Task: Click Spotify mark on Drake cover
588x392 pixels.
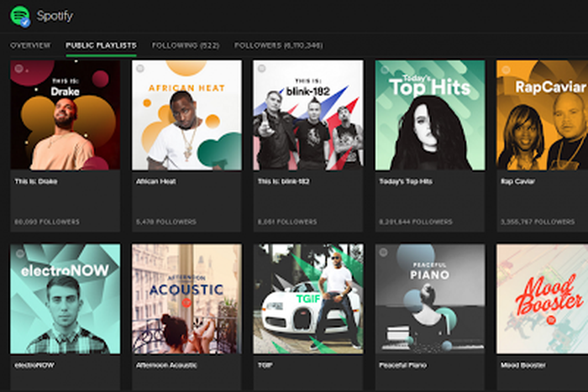Action: (18, 69)
